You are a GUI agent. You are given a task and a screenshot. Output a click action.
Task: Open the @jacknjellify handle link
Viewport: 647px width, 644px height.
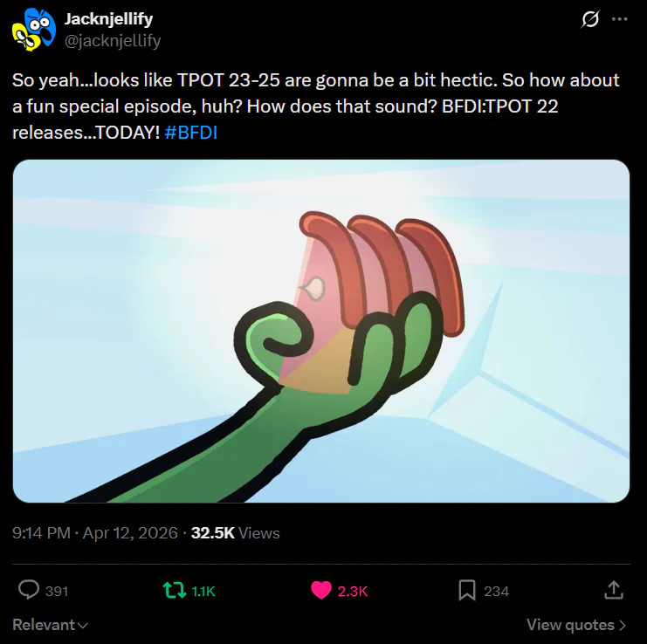(x=113, y=41)
